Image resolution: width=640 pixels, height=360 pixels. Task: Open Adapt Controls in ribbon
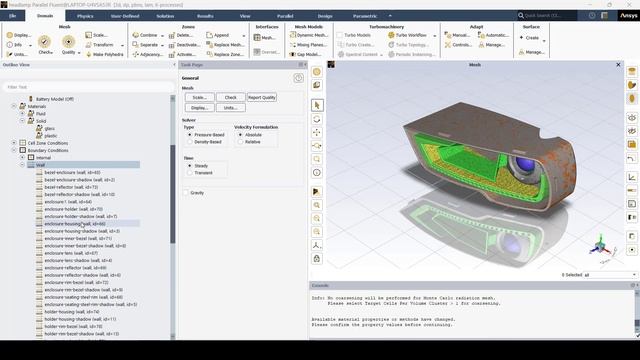coord(458,45)
